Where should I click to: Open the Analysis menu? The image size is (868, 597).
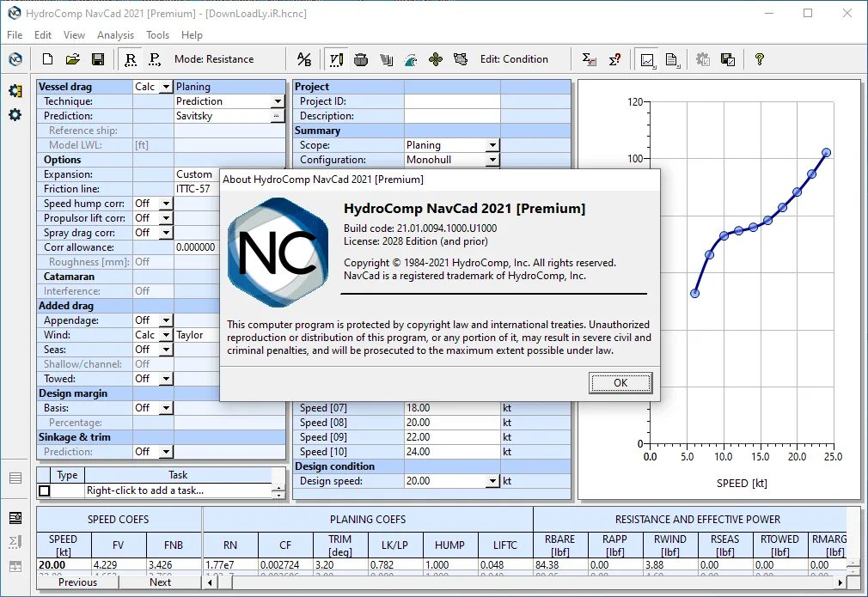point(115,35)
